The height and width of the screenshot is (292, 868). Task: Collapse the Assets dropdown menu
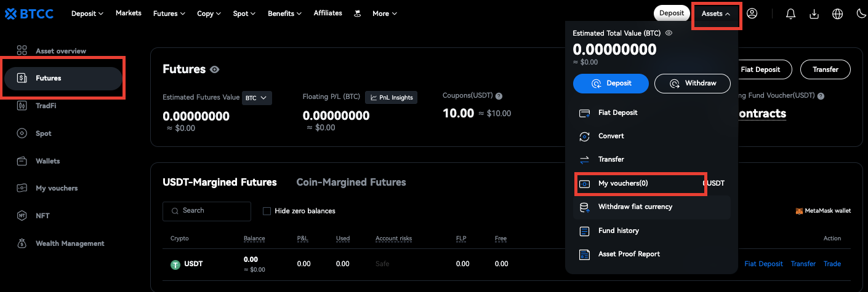717,14
